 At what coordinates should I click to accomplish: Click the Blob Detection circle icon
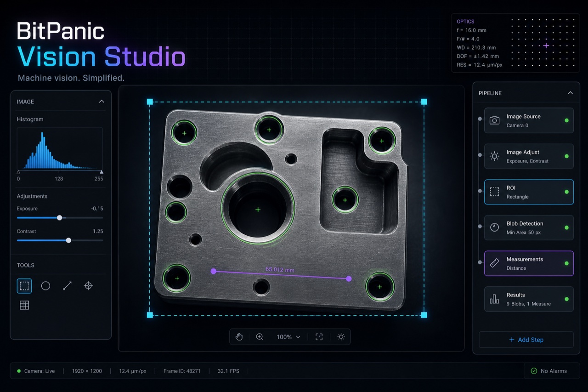(x=494, y=227)
